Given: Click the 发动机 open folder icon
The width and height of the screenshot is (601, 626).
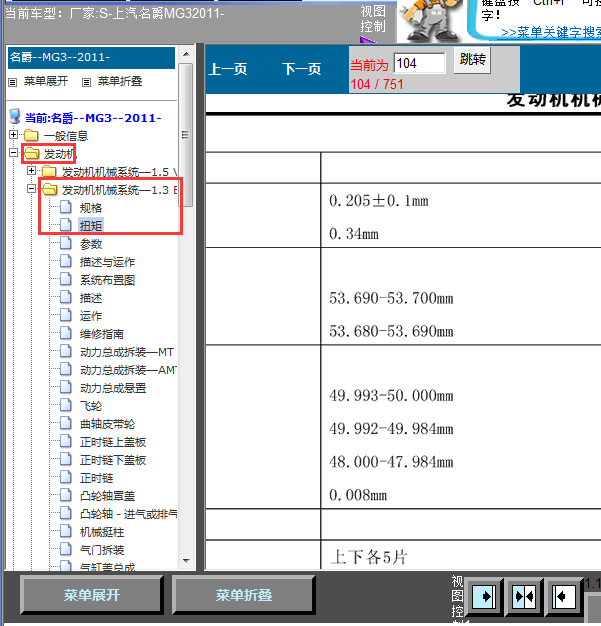Looking at the screenshot, I should tap(32, 154).
